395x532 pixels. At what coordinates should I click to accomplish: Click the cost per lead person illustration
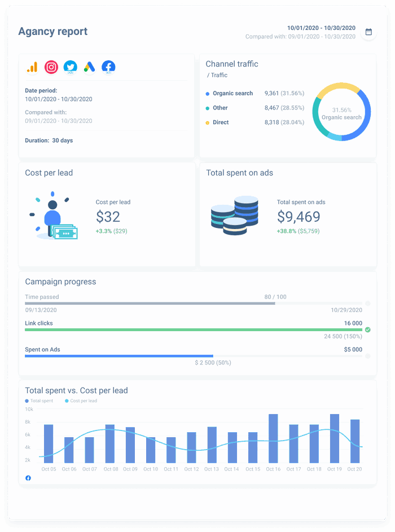[x=52, y=217]
